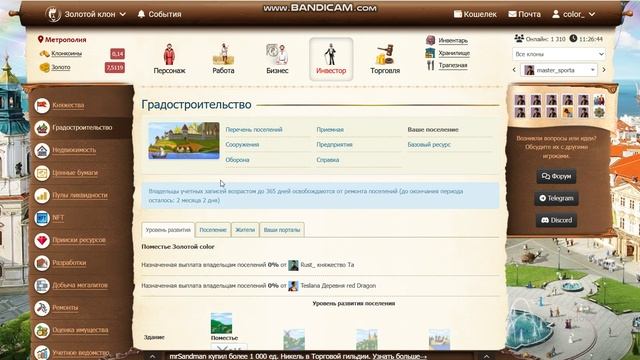
Task: Open Княжества in sidebar
Action: click(x=68, y=105)
